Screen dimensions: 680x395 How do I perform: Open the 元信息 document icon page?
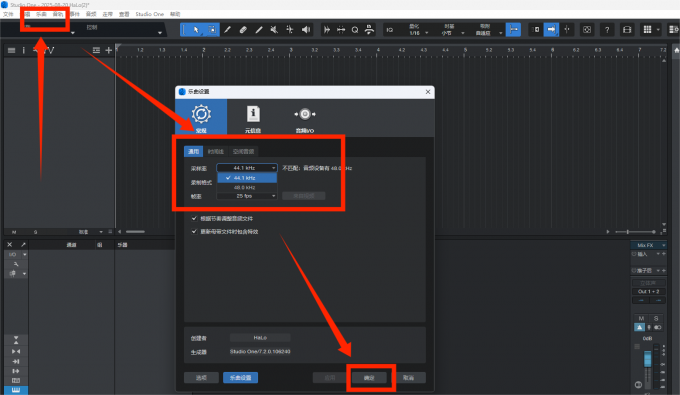coord(253,118)
